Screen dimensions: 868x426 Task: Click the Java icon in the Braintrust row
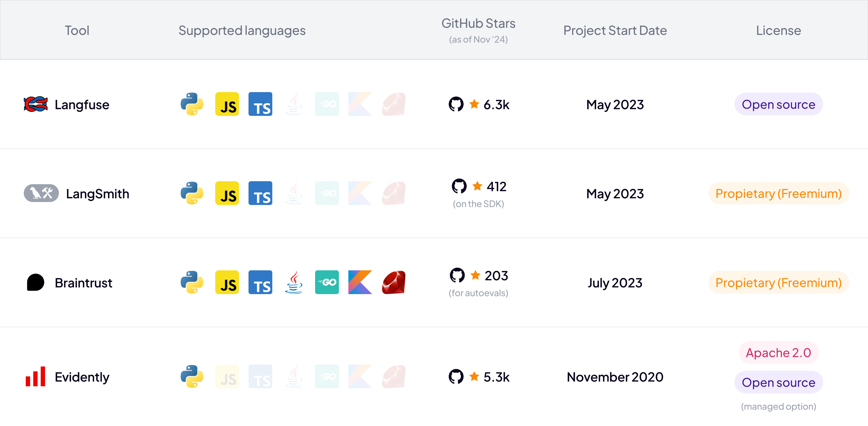click(x=294, y=282)
